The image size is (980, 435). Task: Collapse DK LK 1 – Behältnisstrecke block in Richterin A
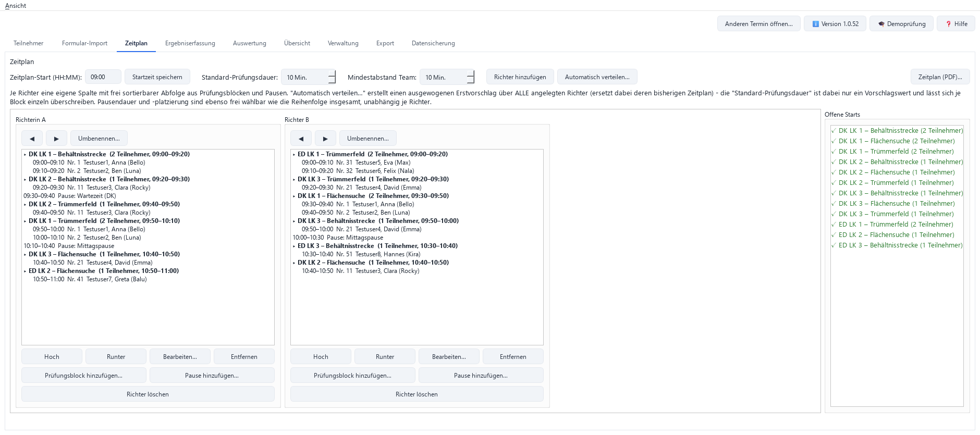[x=25, y=155]
